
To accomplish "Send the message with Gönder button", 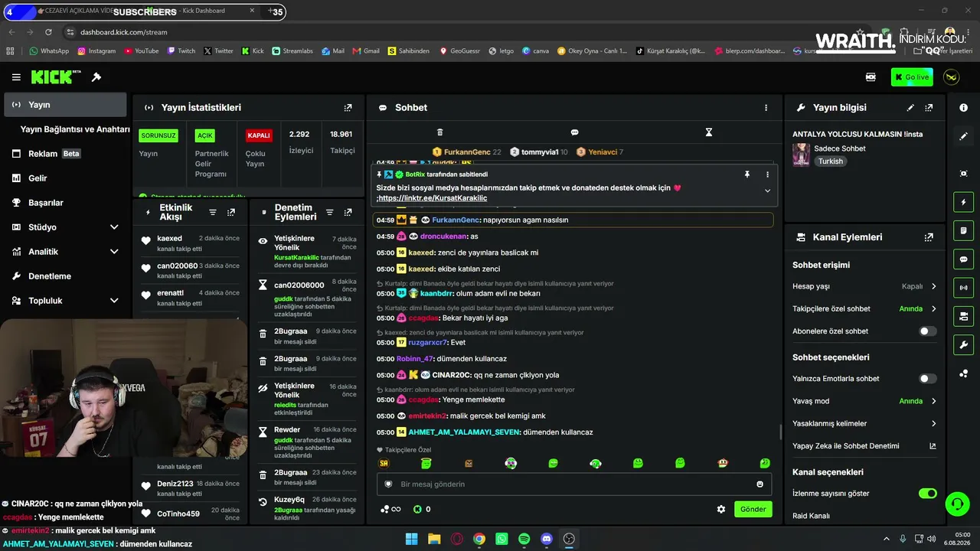I will point(753,509).
